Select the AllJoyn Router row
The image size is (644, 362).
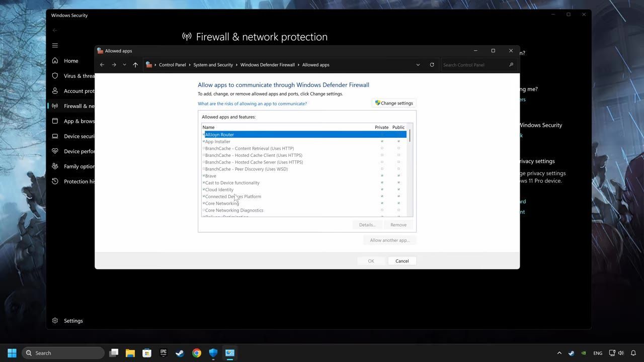pos(304,135)
